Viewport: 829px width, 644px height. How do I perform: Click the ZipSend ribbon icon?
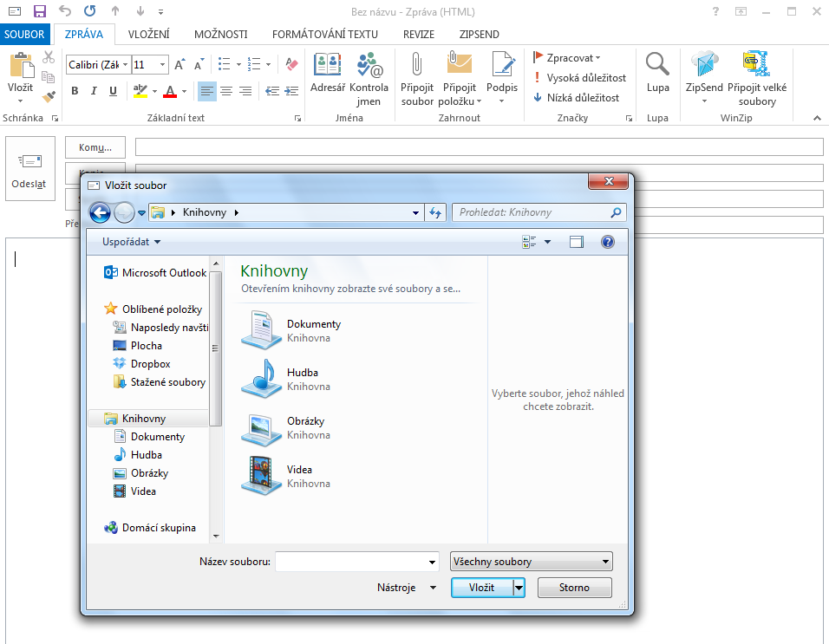pos(704,66)
